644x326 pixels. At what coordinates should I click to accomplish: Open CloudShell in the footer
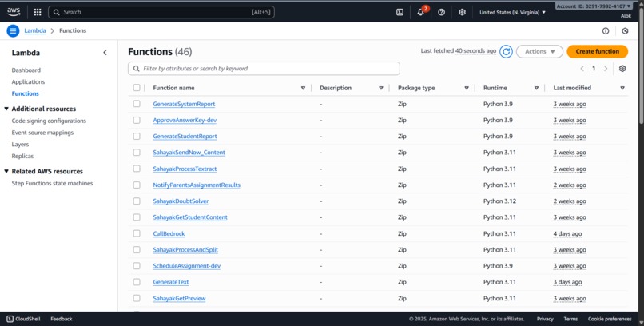[23, 319]
